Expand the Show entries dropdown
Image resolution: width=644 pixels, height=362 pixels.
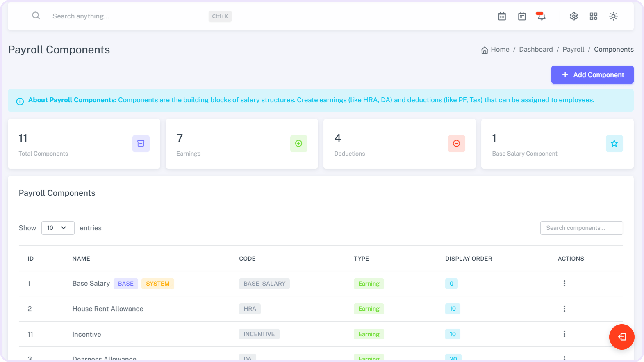click(x=58, y=228)
